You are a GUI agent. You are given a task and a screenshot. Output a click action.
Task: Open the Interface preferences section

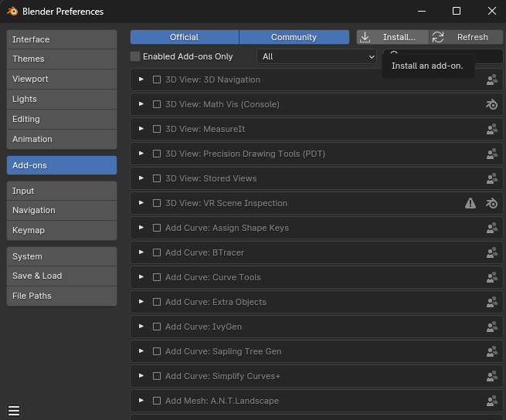62,39
